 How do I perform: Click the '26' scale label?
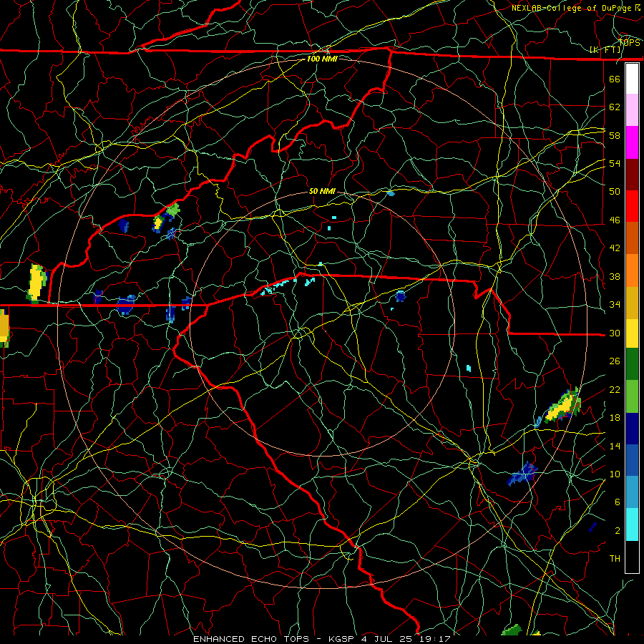615,361
